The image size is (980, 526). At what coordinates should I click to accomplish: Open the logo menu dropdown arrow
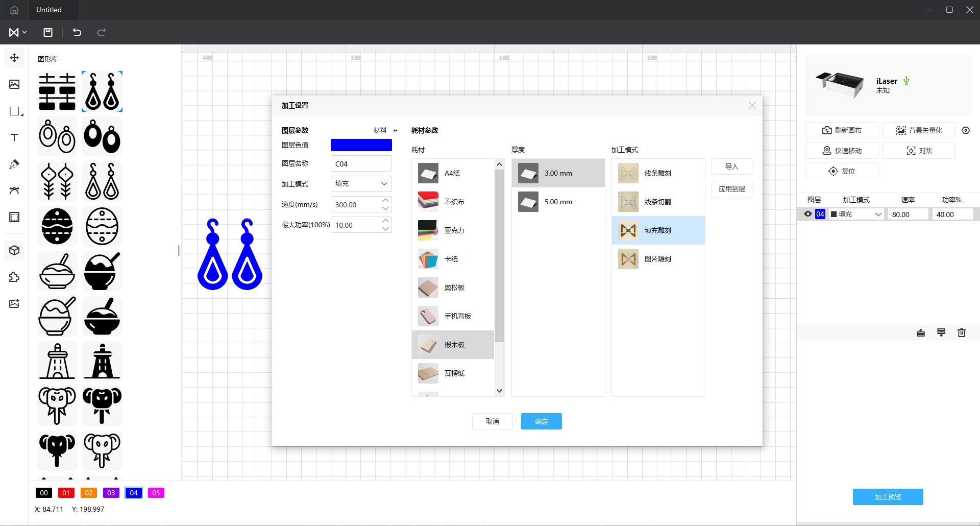click(24, 32)
